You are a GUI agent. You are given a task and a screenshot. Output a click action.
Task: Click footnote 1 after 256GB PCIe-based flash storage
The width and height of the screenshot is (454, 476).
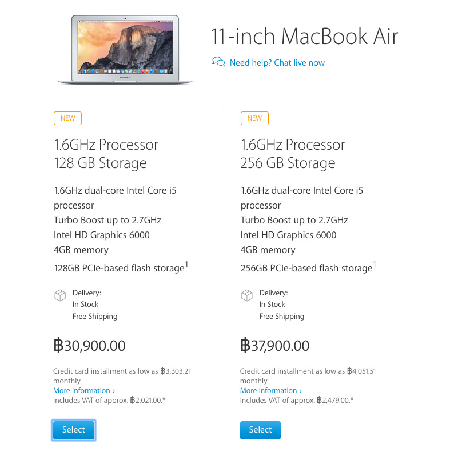[x=375, y=264]
